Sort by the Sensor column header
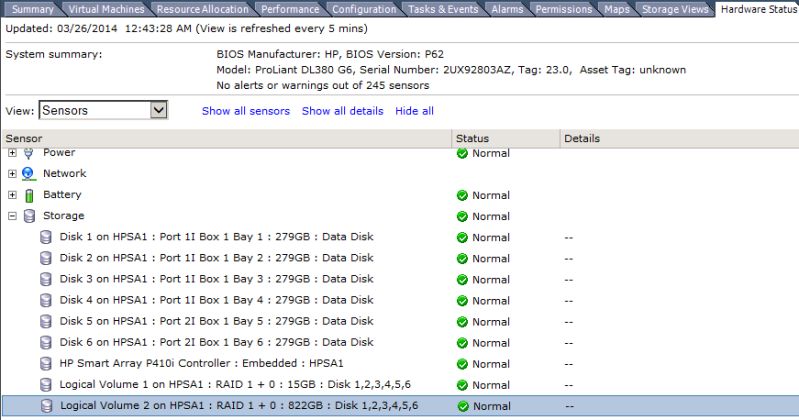 coord(226,139)
